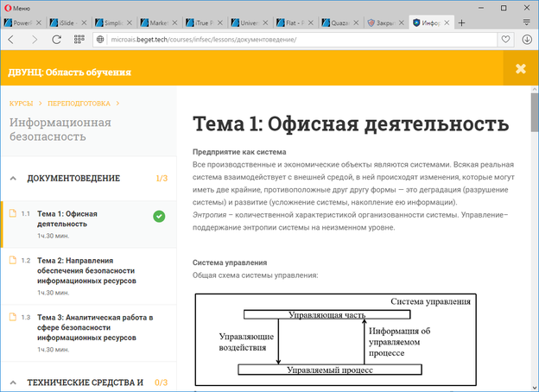
Task: Open lesson Тема 3: Аналитическая работа
Action: 95,327
